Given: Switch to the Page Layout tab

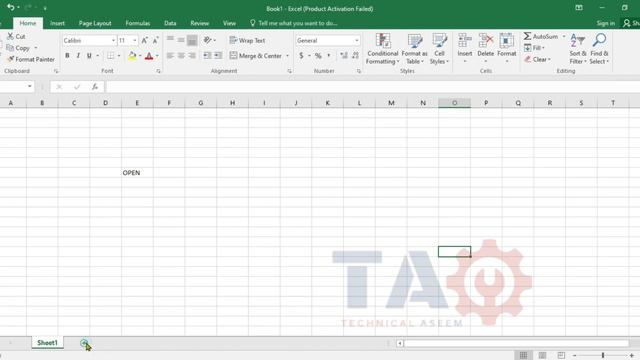Looking at the screenshot, I should pyautogui.click(x=95, y=23).
